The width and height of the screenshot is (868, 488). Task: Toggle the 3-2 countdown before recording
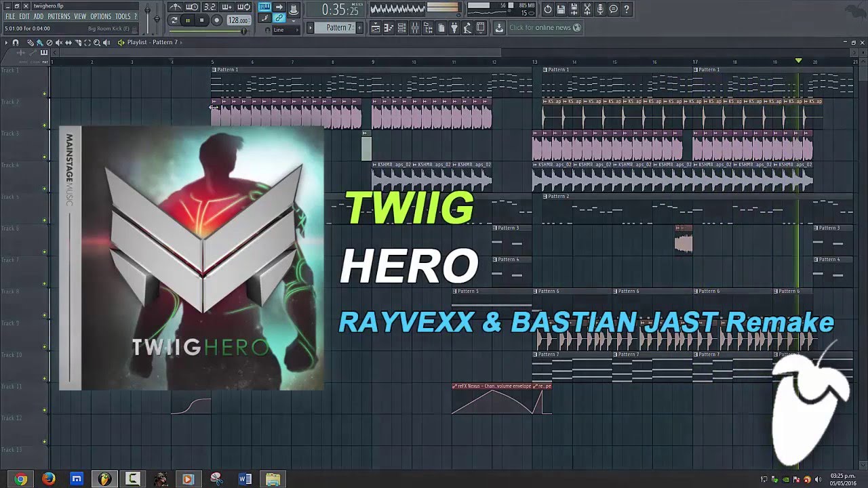[210, 7]
